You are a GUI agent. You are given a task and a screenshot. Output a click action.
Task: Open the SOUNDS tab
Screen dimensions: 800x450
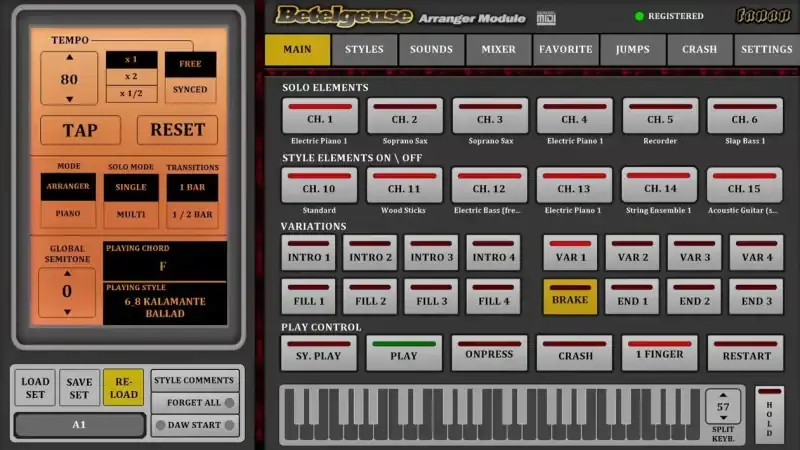(431, 49)
